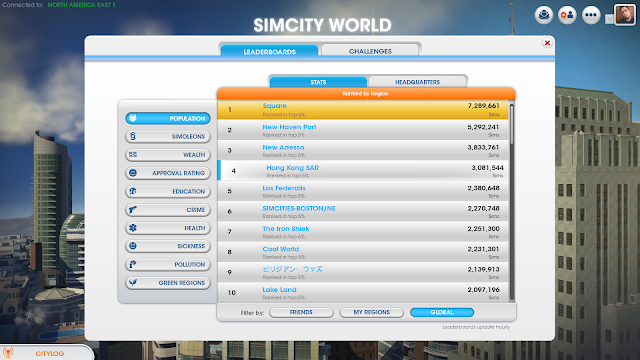Select the Sickness category
640x360 pixels.
168,246
